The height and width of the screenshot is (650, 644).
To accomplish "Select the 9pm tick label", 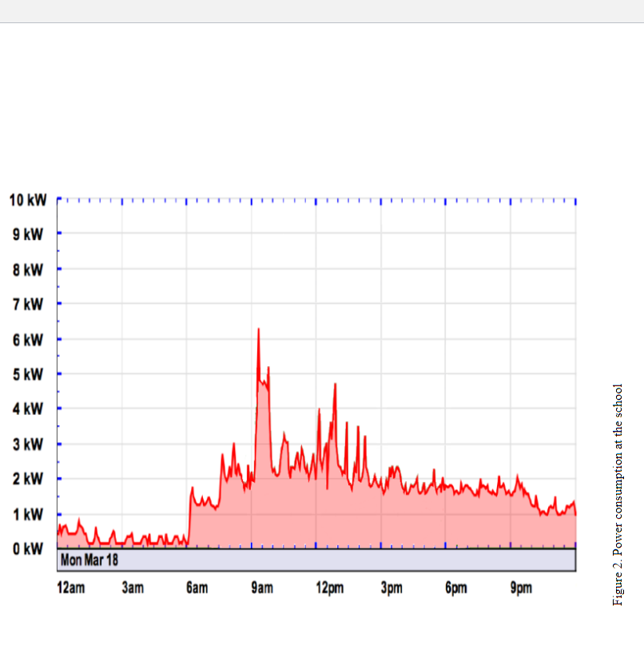I will pyautogui.click(x=520, y=588).
